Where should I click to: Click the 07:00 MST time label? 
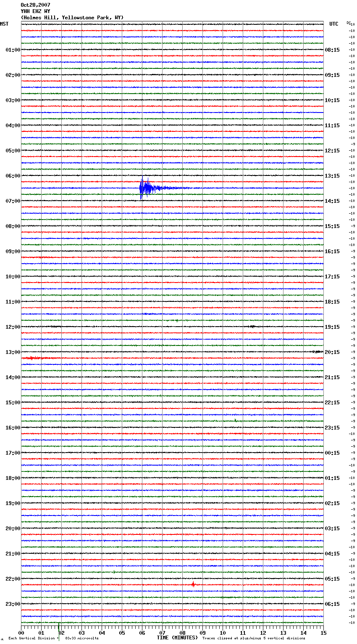click(13, 201)
